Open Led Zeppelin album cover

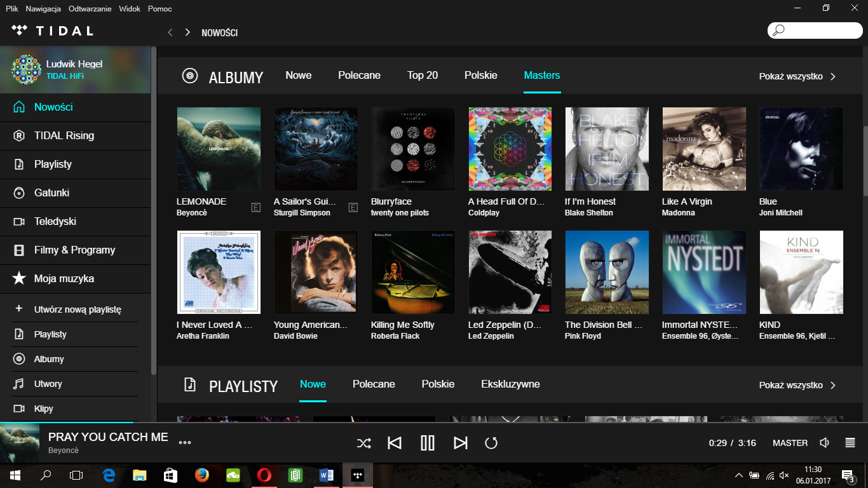(510, 272)
